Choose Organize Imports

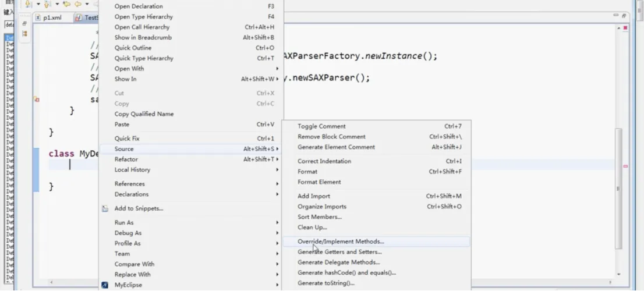point(376,207)
